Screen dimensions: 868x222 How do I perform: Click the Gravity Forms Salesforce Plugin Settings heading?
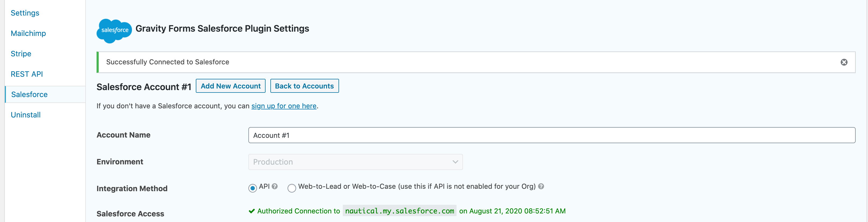point(222,29)
